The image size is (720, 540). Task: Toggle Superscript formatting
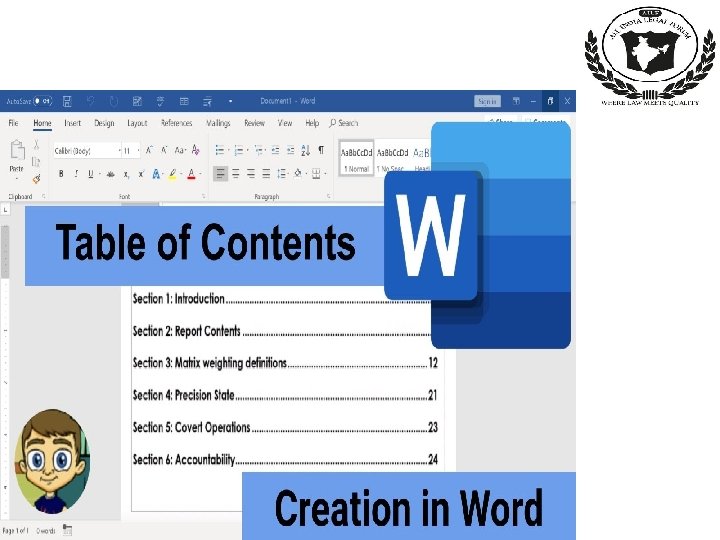point(141,174)
